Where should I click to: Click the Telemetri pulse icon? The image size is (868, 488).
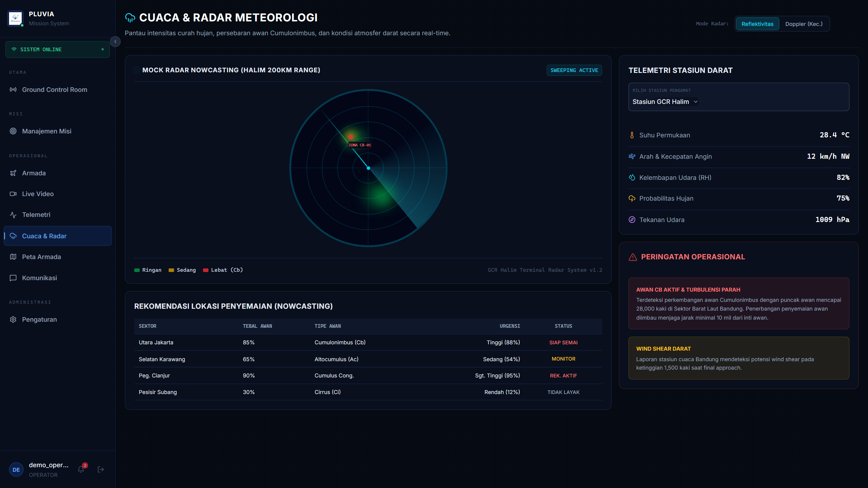[x=13, y=215]
